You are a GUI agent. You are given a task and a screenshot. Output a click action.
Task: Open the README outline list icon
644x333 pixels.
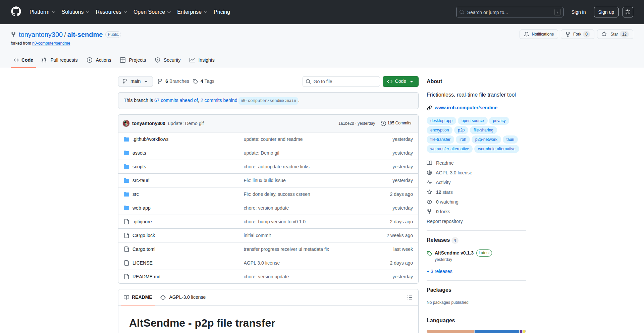(x=410, y=297)
